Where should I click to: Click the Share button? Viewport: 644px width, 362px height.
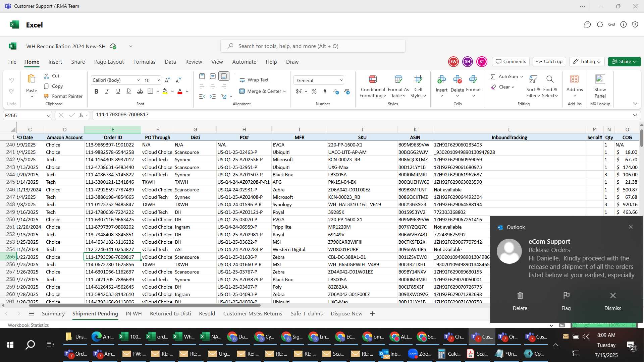[x=624, y=62]
